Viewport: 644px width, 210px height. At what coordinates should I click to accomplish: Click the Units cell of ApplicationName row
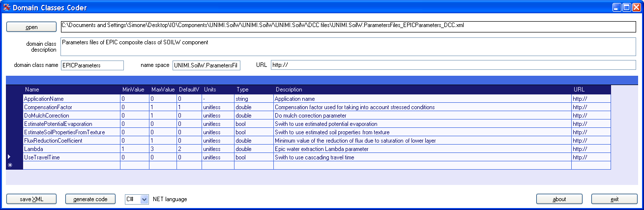(218, 99)
